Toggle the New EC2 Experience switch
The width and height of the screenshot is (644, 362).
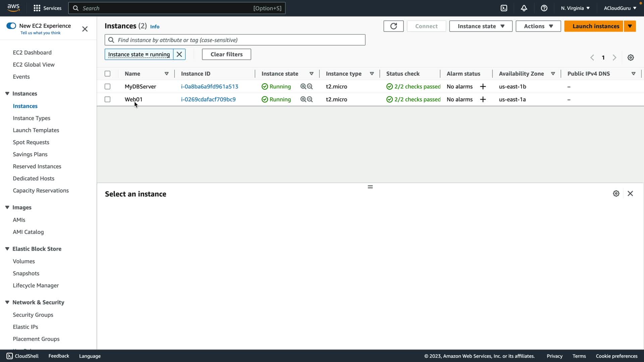11,26
